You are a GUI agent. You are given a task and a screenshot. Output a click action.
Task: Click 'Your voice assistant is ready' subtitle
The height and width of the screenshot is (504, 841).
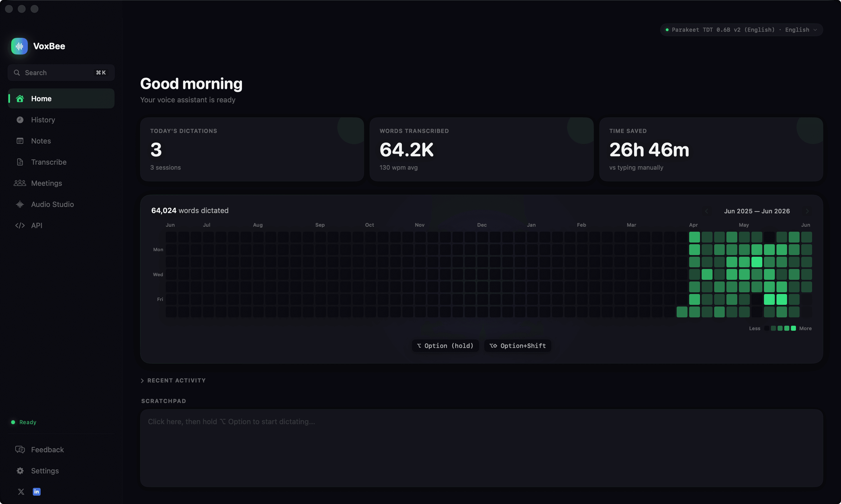click(188, 100)
